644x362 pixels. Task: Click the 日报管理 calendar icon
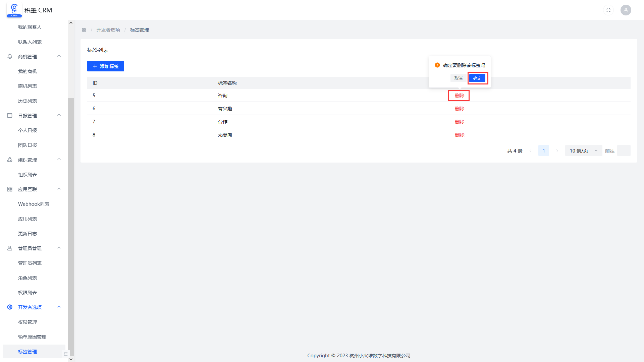click(10, 116)
